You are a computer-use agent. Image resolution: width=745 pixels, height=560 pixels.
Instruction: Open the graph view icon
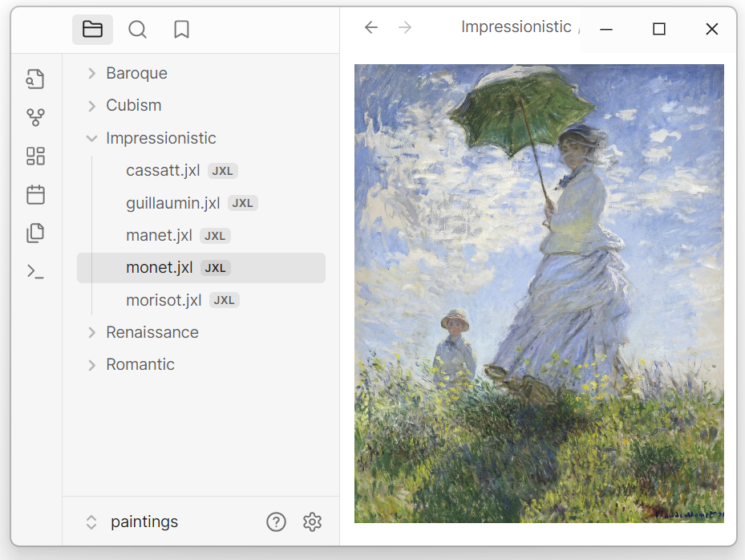[x=35, y=117]
